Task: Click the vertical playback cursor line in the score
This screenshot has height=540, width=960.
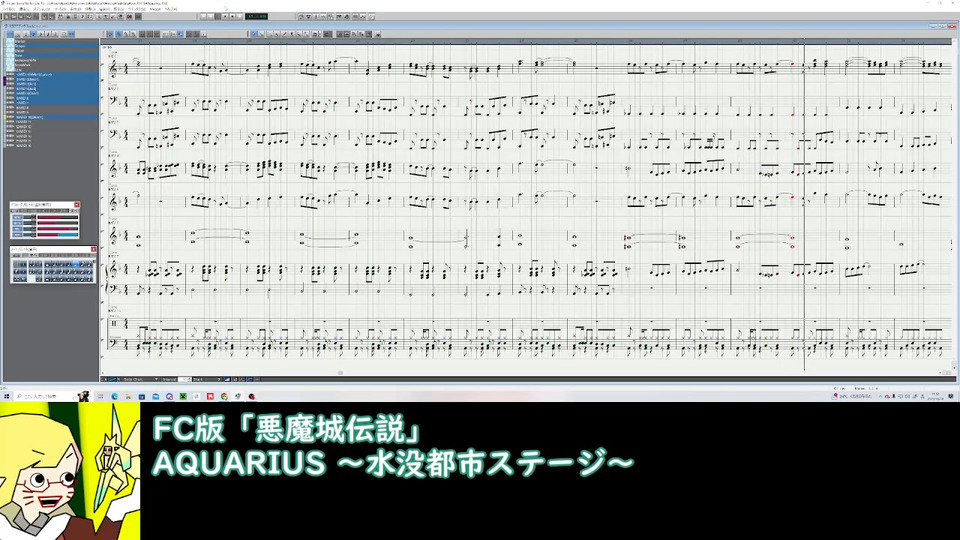Action: (x=804, y=205)
